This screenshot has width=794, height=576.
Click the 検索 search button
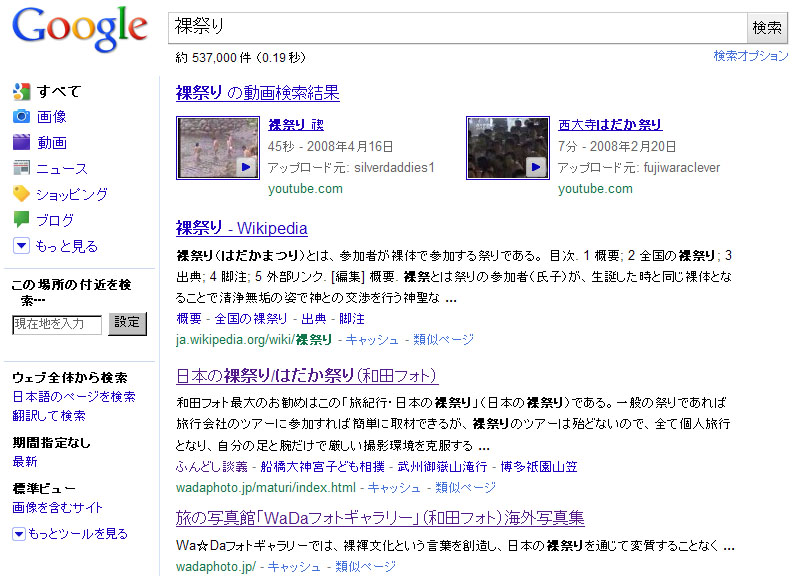click(x=767, y=27)
